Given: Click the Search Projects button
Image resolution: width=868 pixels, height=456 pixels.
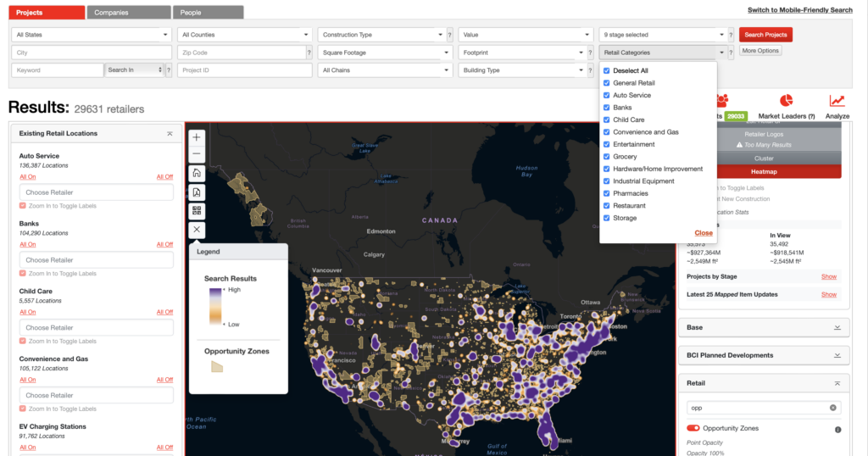Looking at the screenshot, I should click(x=765, y=35).
